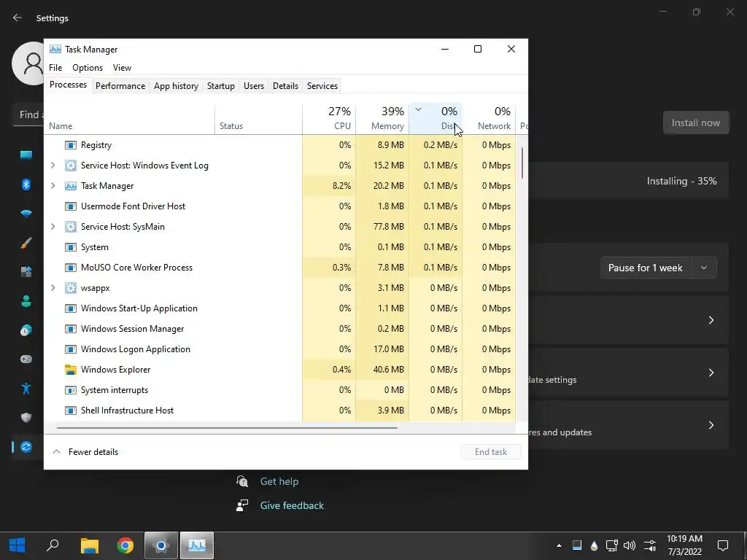Open Accounts person icon in Settings sidebar

coord(26,301)
